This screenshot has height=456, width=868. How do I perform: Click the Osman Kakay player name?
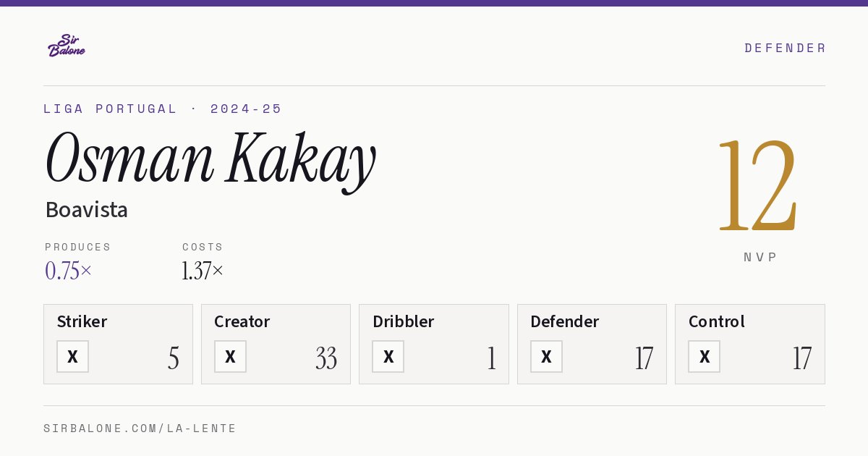210,159
